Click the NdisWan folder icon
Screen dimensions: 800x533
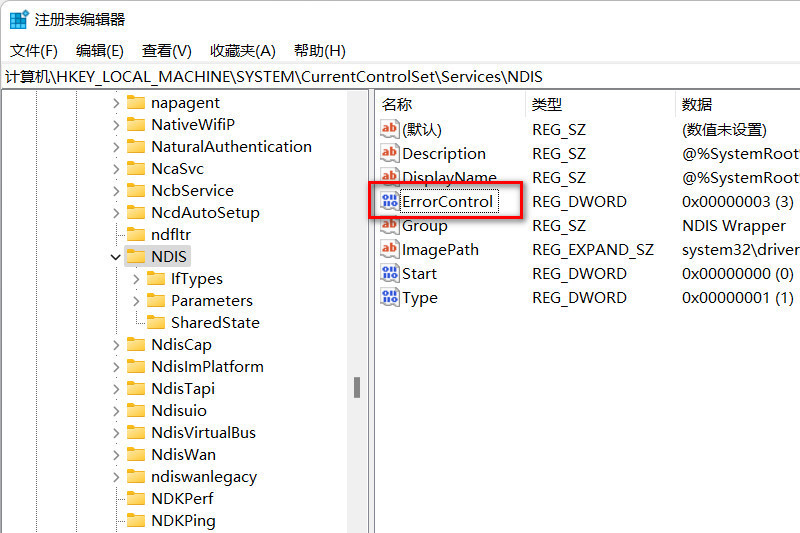coord(136,454)
